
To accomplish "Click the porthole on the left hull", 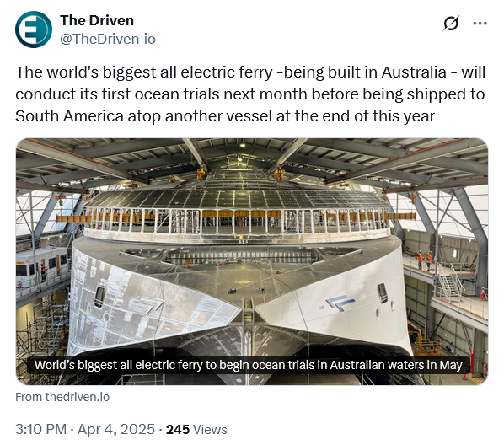I will point(99,297).
